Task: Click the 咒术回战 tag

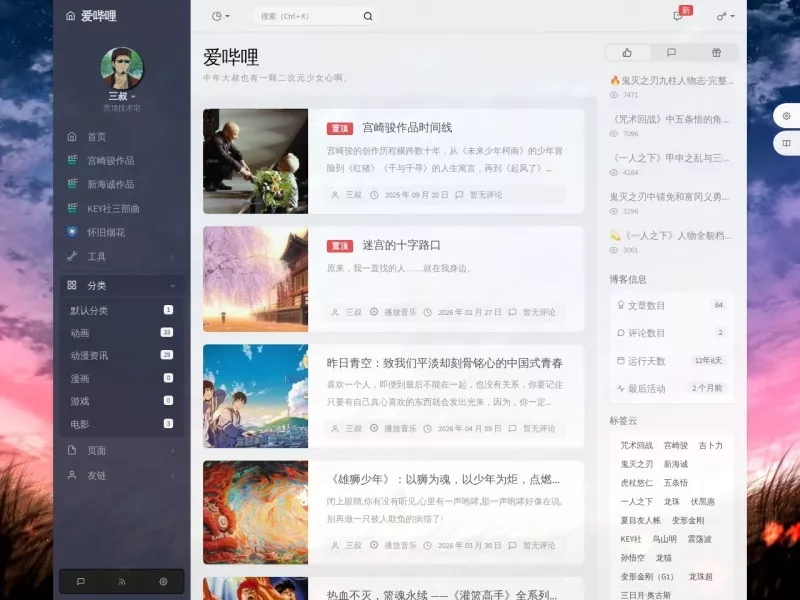Action: pos(637,445)
